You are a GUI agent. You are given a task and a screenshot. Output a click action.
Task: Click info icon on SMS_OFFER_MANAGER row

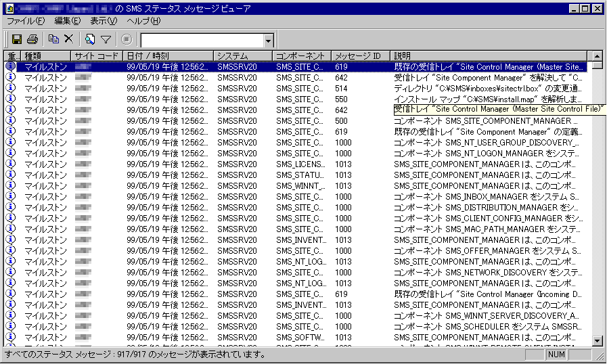click(11, 250)
